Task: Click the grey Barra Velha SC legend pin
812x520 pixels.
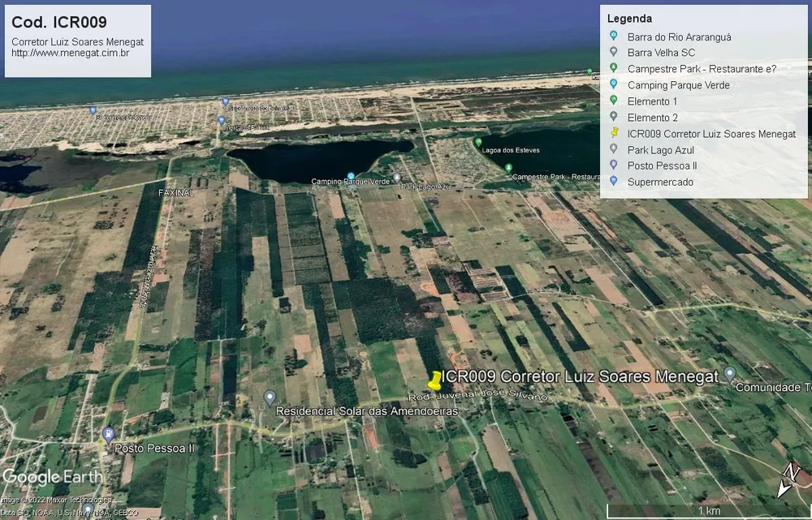Action: point(614,52)
